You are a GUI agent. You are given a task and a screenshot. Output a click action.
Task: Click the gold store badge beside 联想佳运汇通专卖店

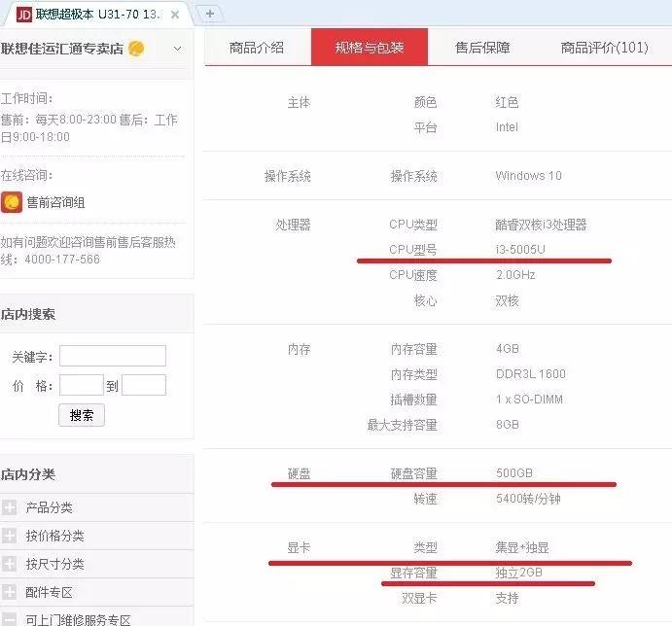tap(136, 49)
